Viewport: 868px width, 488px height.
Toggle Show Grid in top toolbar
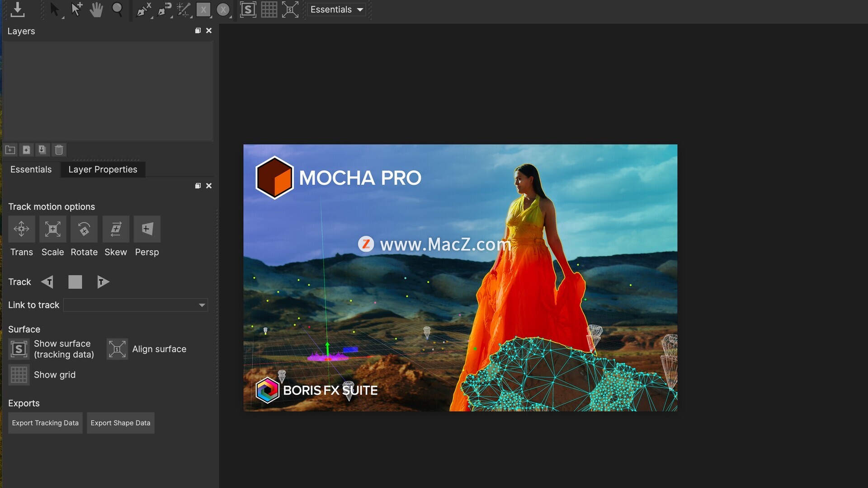(269, 9)
